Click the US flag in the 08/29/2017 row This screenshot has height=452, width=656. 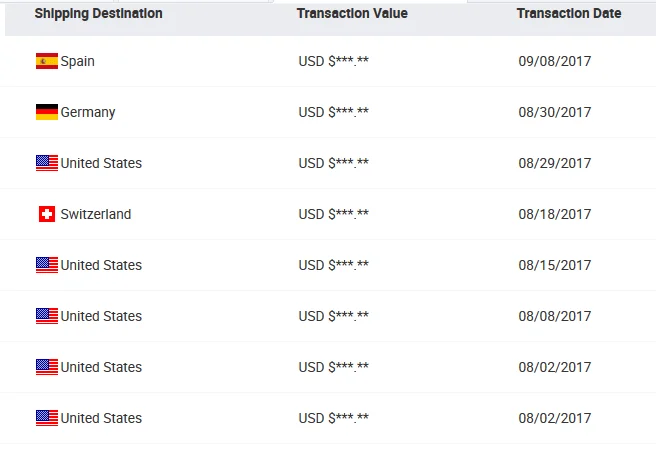coord(46,163)
